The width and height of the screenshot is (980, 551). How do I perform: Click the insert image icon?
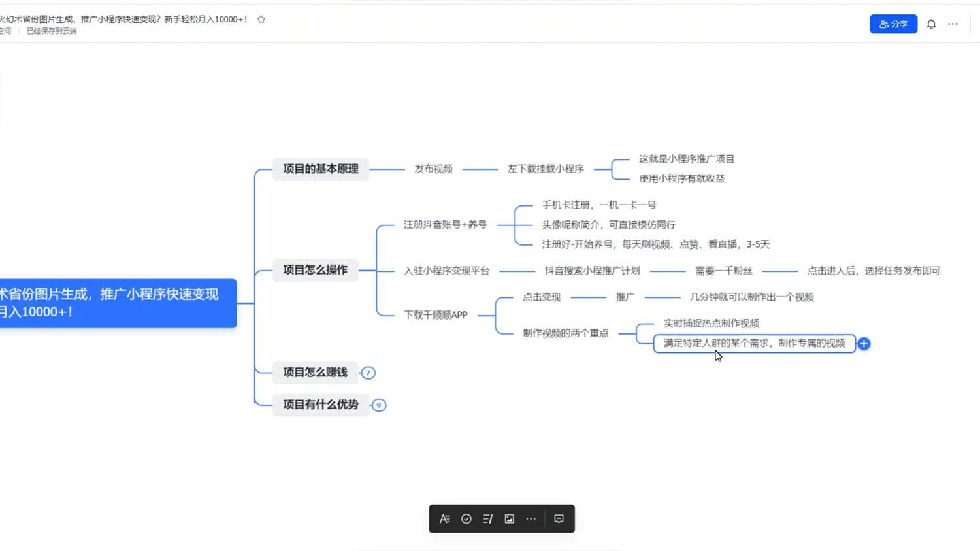pos(509,518)
